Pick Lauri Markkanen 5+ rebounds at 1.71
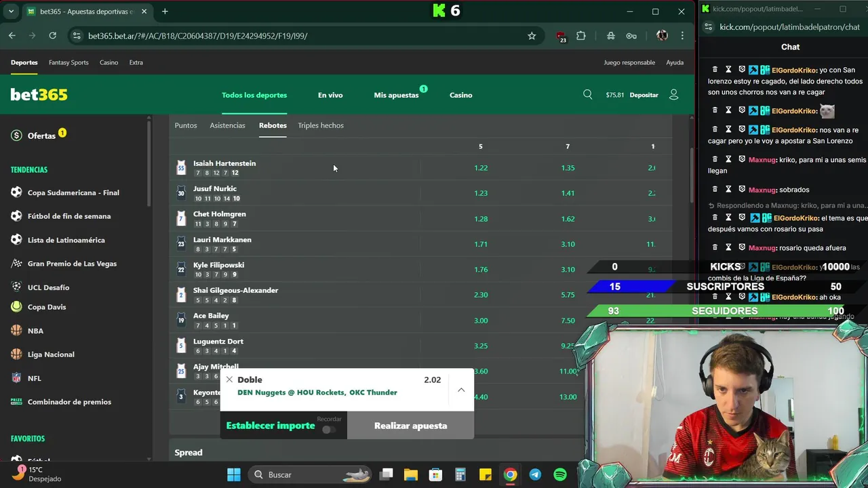868x488 pixels. [x=481, y=244]
